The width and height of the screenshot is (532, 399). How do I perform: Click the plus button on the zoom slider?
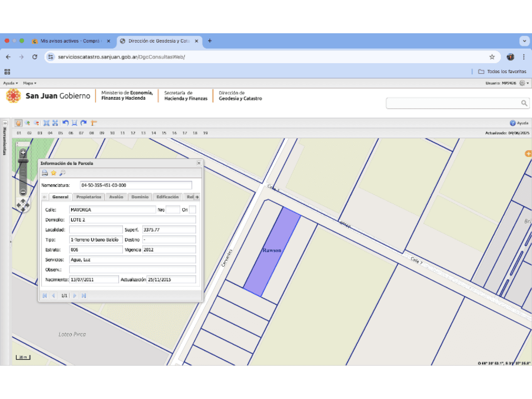[23, 153]
